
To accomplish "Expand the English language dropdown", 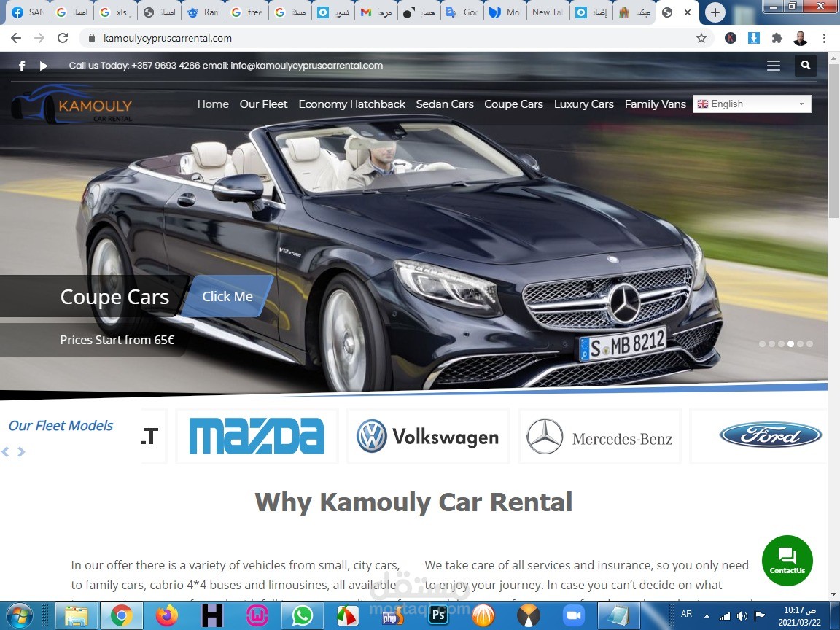I will coord(752,104).
